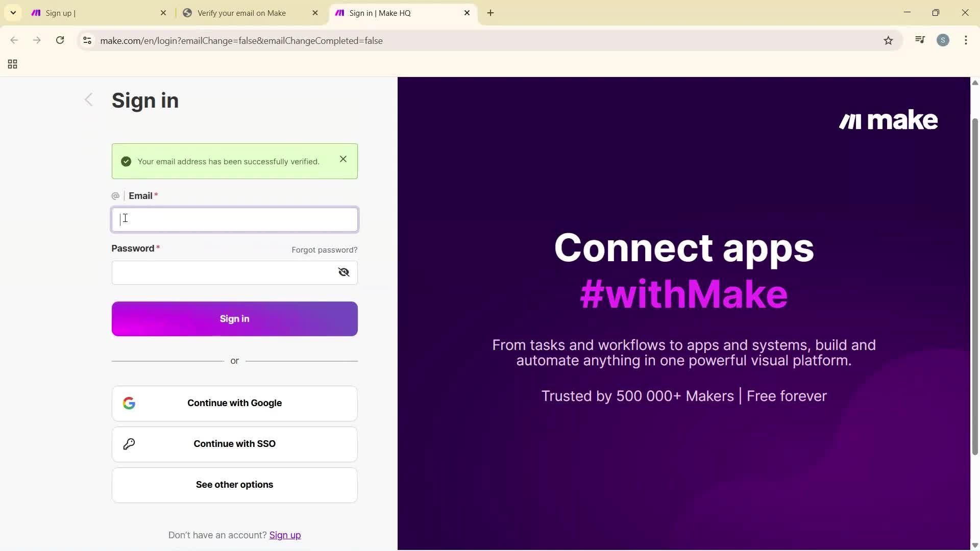Toggle password visibility with the eye icon
The image size is (980, 551).
[x=343, y=272]
